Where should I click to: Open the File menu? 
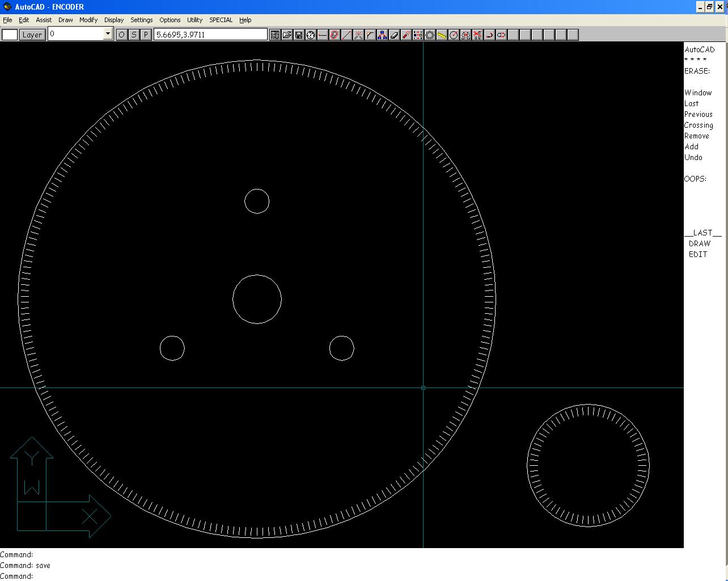(x=7, y=20)
